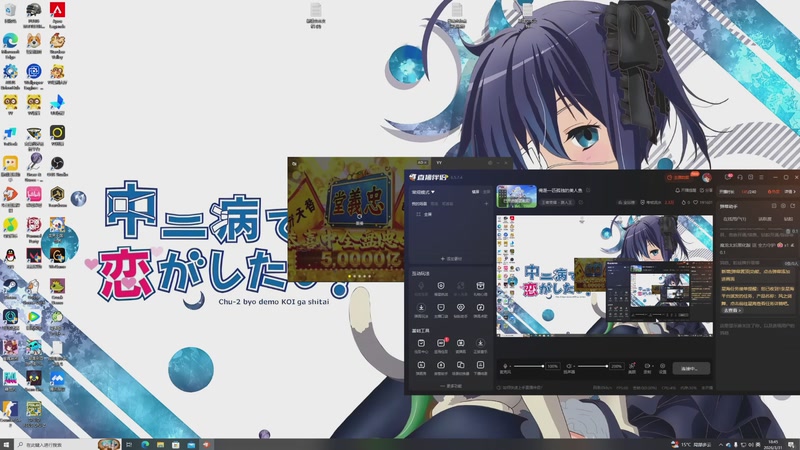Click the 去查看 button in the message panel

point(732,310)
